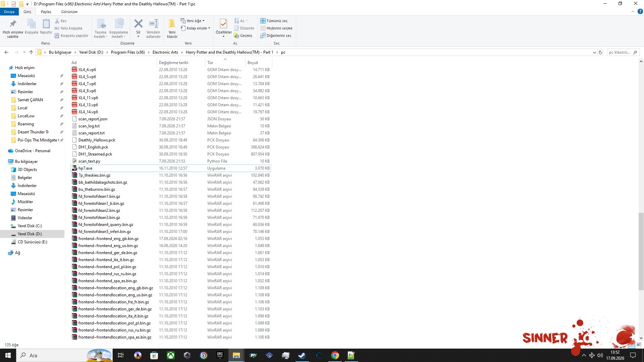The height and width of the screenshot is (362, 644).
Task: Select the Giriş ribbon tab
Action: click(x=27, y=12)
